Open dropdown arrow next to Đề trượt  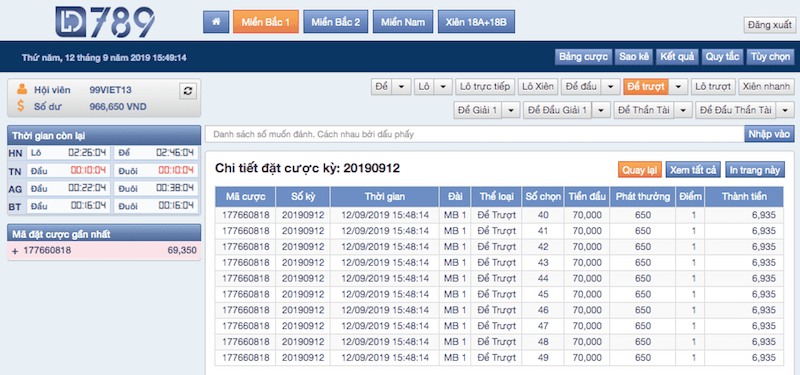pos(678,87)
